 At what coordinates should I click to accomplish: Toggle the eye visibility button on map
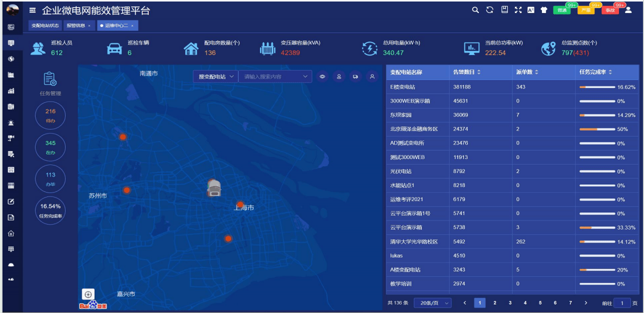[323, 76]
